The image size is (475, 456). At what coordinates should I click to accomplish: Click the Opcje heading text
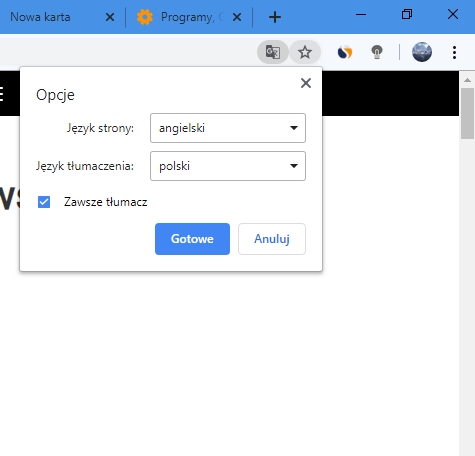(x=55, y=95)
